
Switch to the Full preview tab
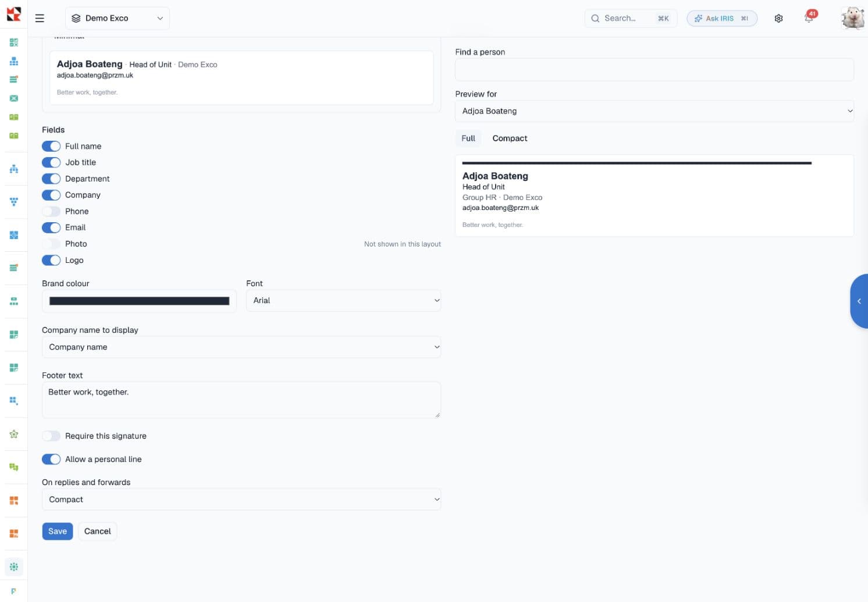(x=468, y=138)
